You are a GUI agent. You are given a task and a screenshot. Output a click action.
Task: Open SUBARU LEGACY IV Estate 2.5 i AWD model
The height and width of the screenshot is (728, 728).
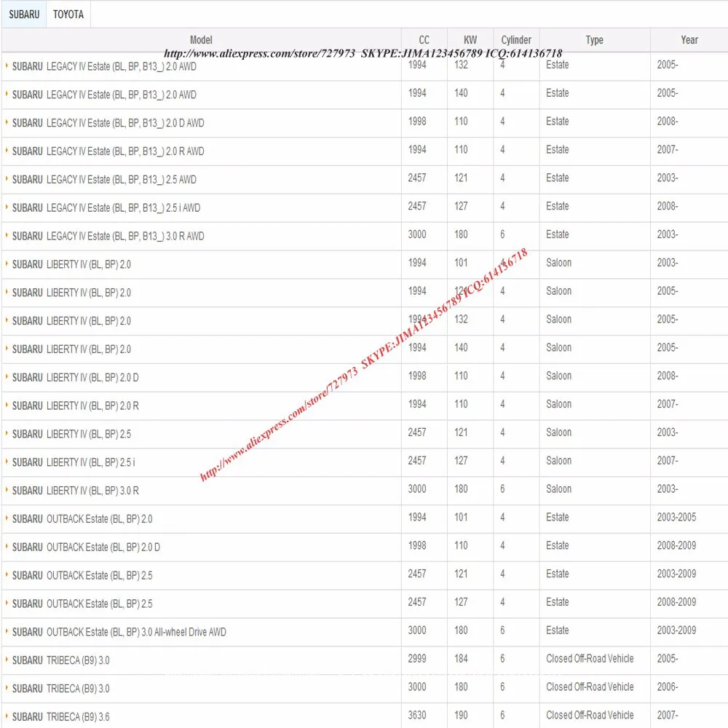(106, 208)
